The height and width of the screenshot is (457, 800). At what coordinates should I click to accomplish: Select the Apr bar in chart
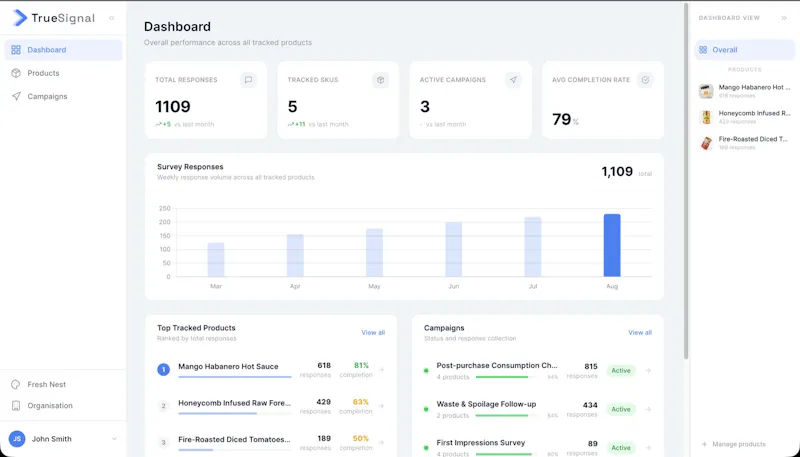[x=295, y=256]
